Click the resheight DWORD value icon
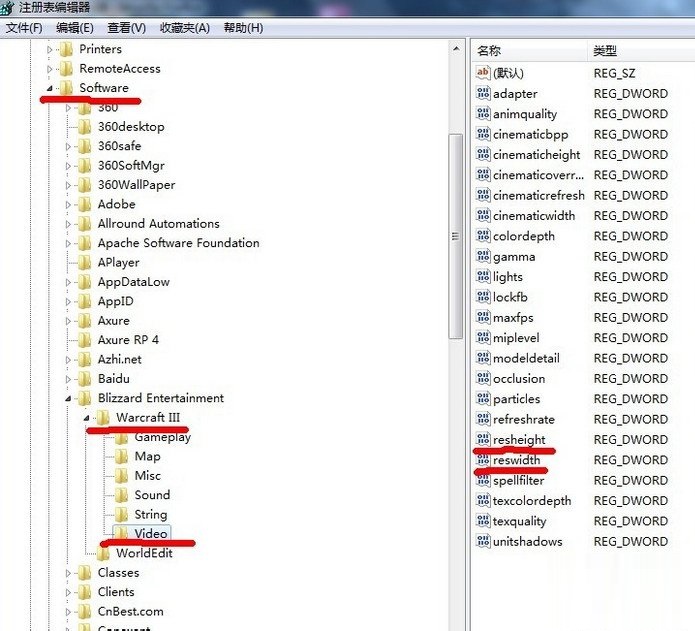Image resolution: width=695 pixels, height=631 pixels. [482, 440]
